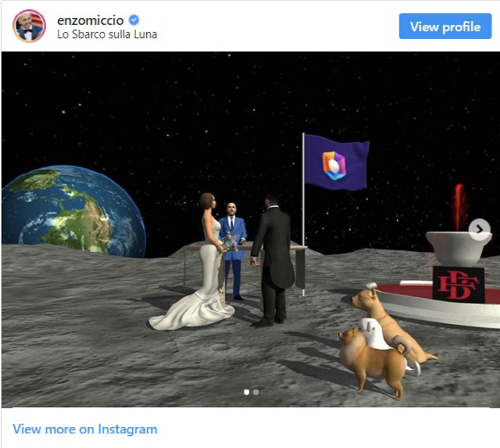Click the colorful hexagon logo on the purple flag
The height and width of the screenshot is (448, 500).
click(x=334, y=165)
